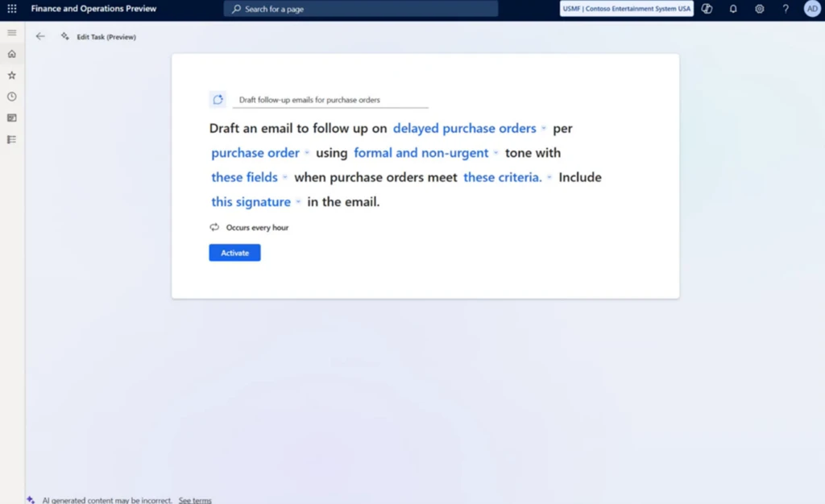Expand the navigation pane hamburger menu
The height and width of the screenshot is (504, 825).
click(11, 33)
